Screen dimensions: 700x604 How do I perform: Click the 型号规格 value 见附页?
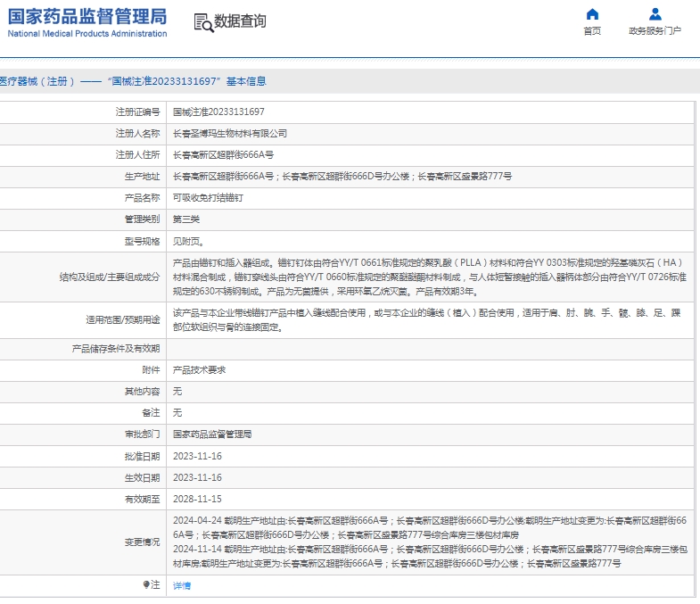click(188, 242)
